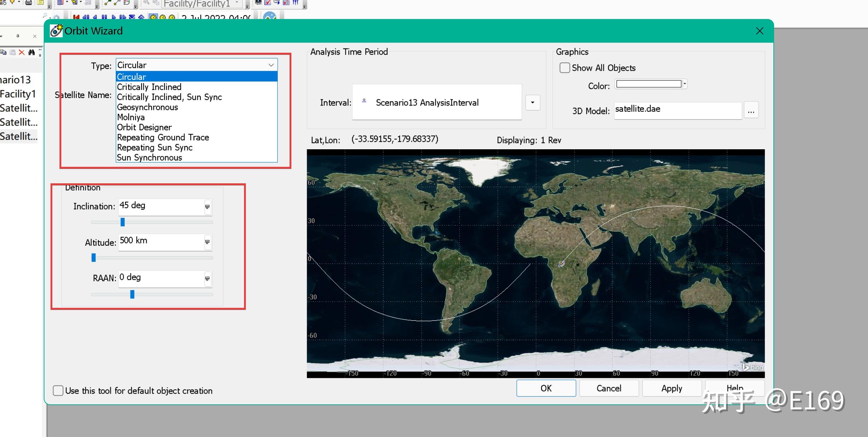
Task: Open the 3D Model browse ellipsis button
Action: (751, 111)
